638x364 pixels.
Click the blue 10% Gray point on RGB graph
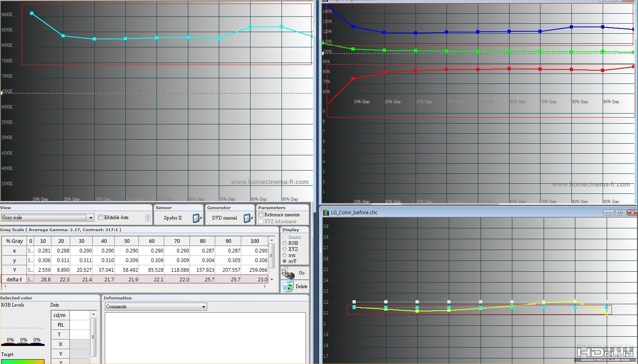point(353,26)
